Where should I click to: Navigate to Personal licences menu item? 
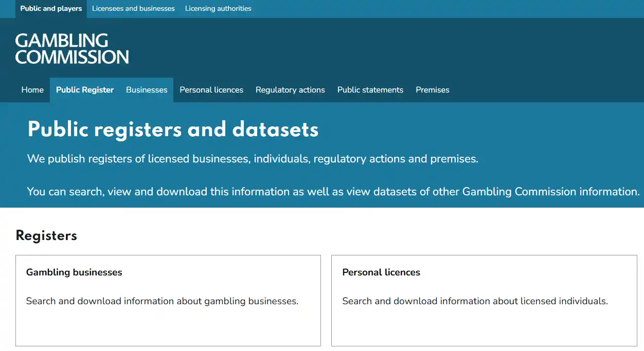pos(211,90)
